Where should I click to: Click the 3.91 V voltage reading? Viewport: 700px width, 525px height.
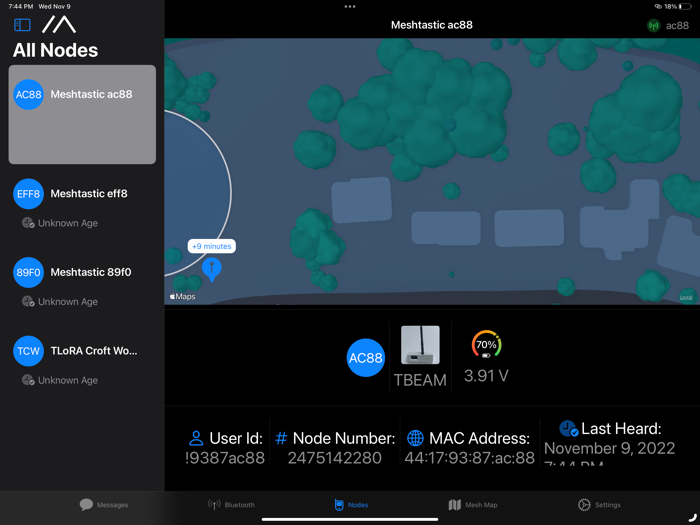486,376
